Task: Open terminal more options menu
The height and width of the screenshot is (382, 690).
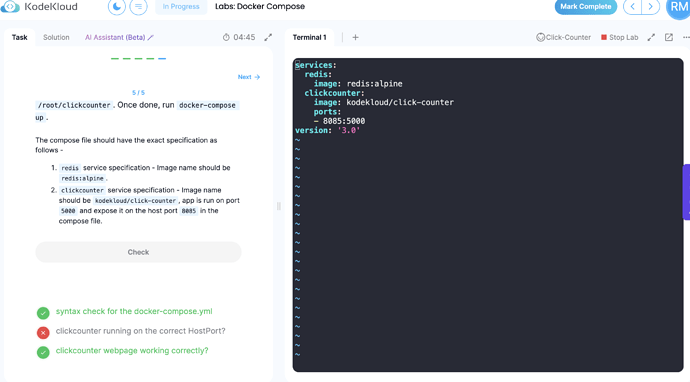Action: pos(686,37)
